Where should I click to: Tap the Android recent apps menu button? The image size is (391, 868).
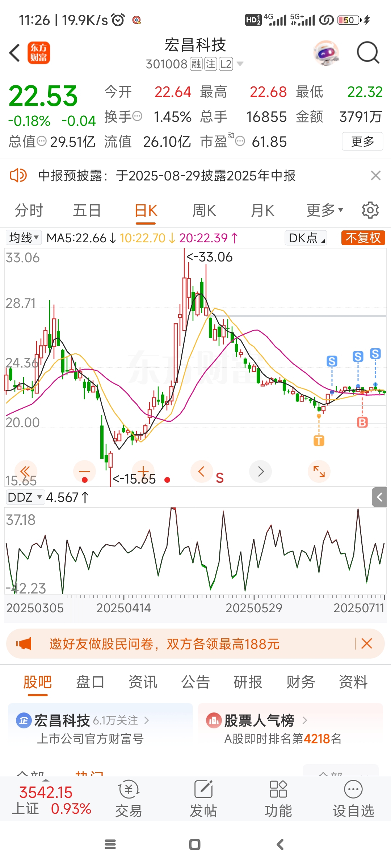tap(110, 844)
